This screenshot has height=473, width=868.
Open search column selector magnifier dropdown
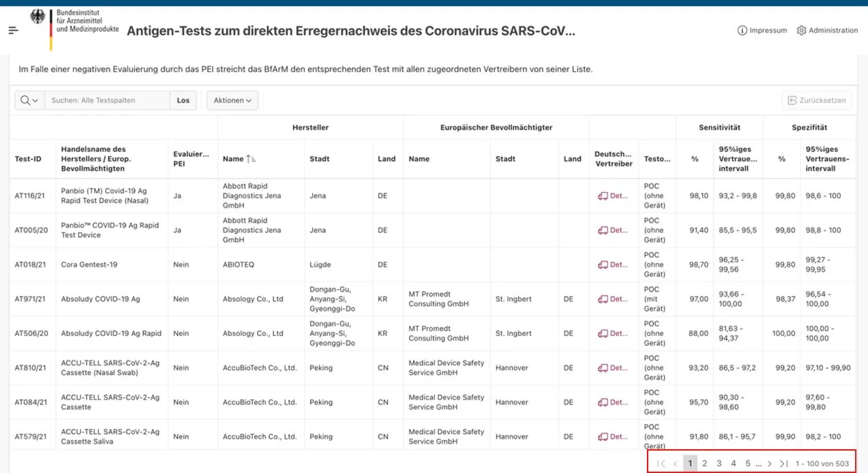point(30,100)
